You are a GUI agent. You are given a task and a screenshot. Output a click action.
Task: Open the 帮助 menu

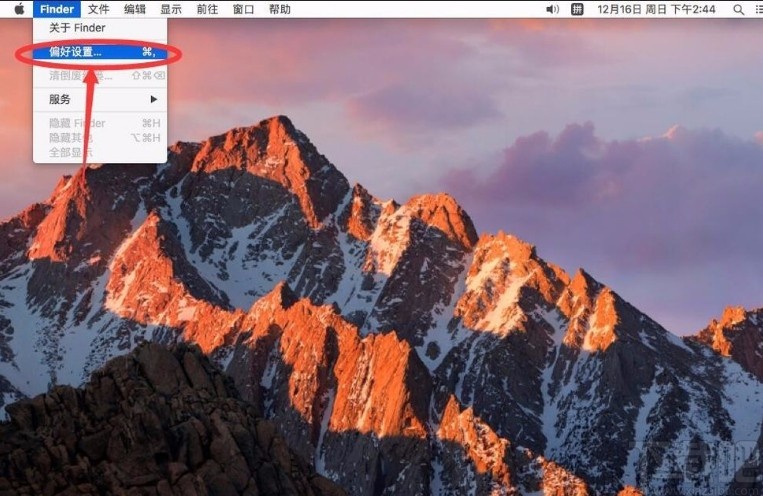pyautogui.click(x=279, y=9)
